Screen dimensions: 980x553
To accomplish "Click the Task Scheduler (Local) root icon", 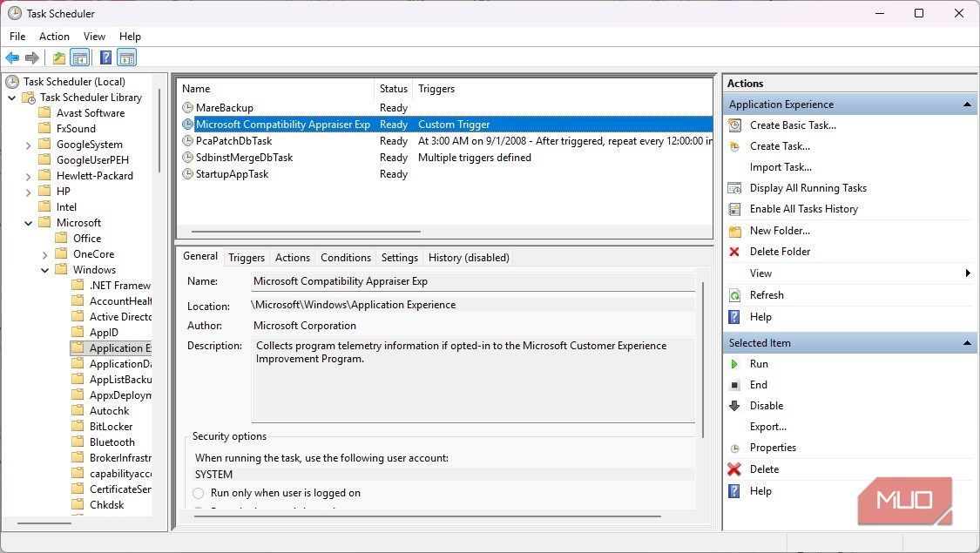I will (x=12, y=81).
